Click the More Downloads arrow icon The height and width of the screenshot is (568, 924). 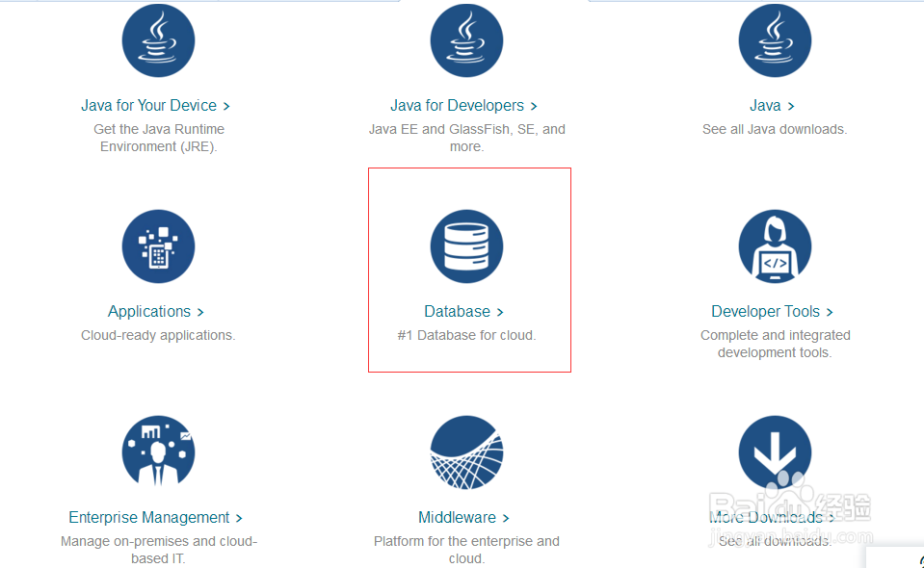click(x=775, y=452)
